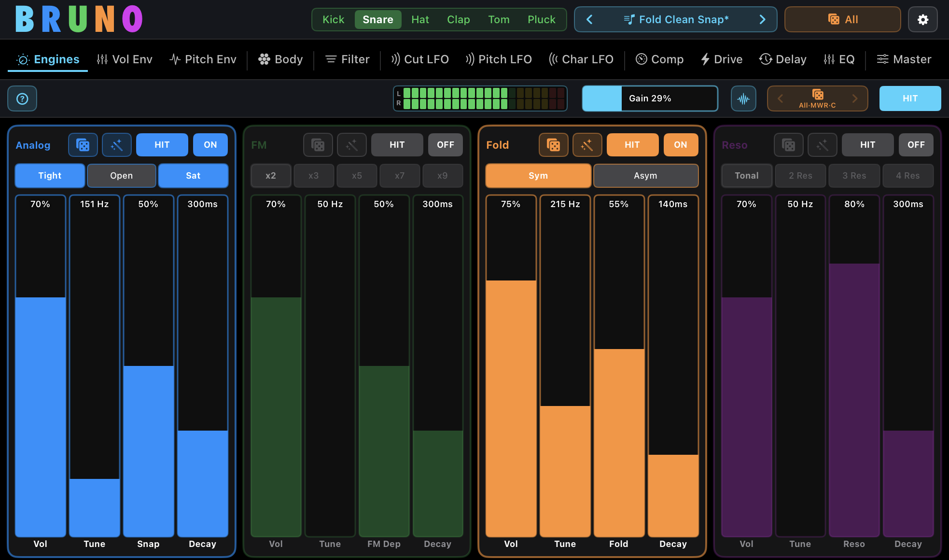Randomize the Reso engine with dice icon
The image size is (949, 560).
tap(789, 145)
